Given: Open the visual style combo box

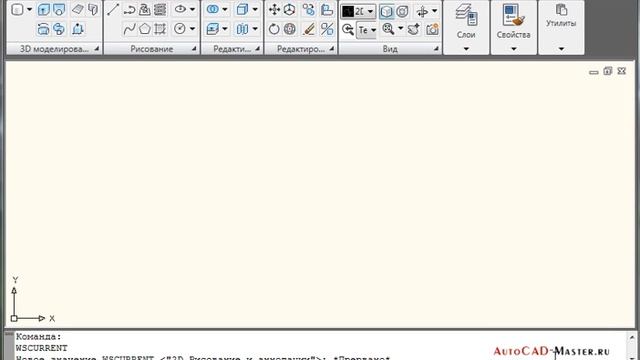Looking at the screenshot, I should [358, 11].
